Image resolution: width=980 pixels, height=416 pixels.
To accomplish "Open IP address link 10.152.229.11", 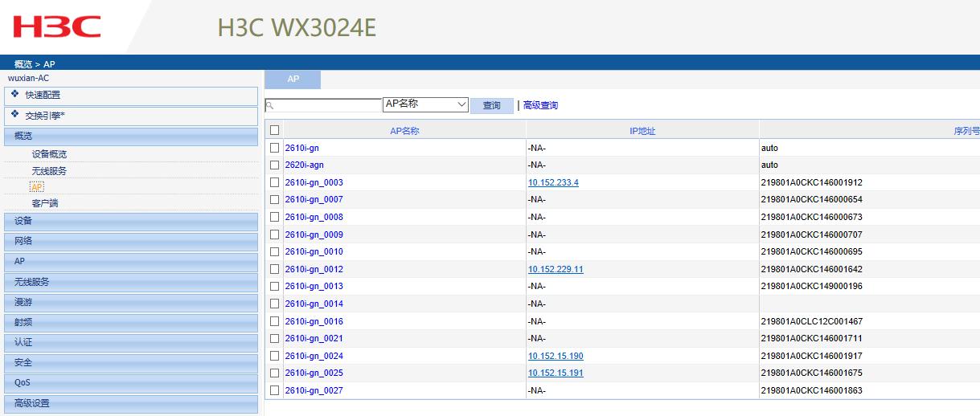I will (x=556, y=269).
